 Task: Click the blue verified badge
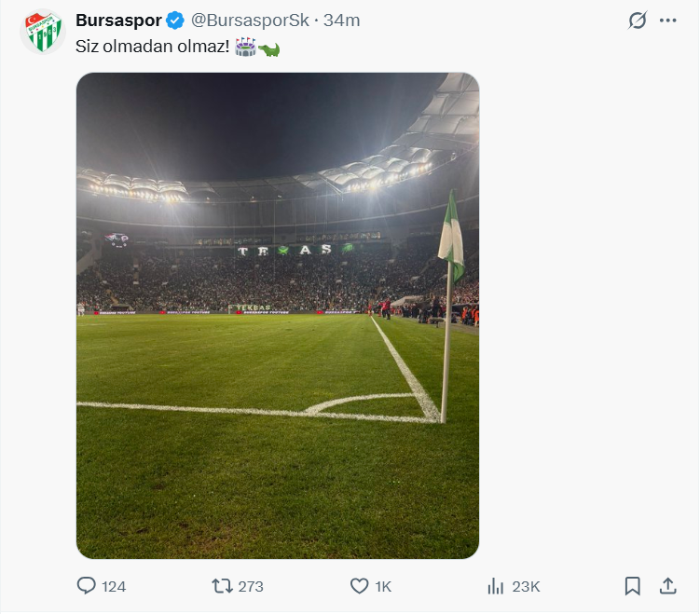(x=175, y=20)
